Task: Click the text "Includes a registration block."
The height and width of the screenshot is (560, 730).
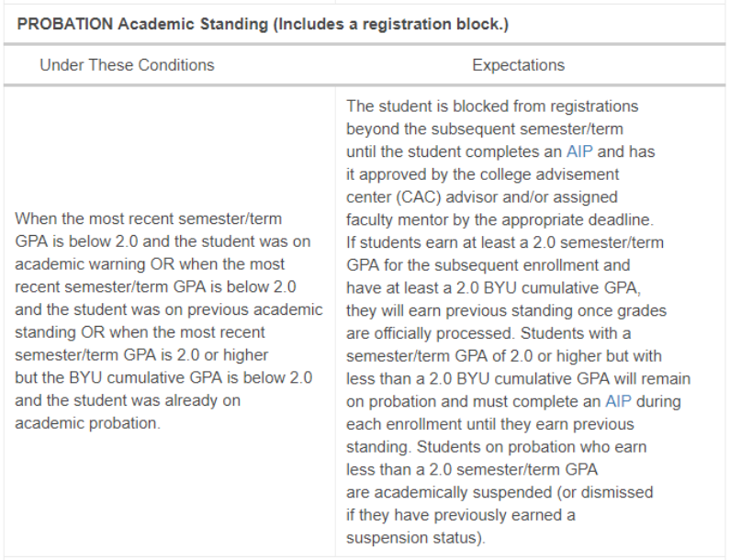Action: [389, 24]
